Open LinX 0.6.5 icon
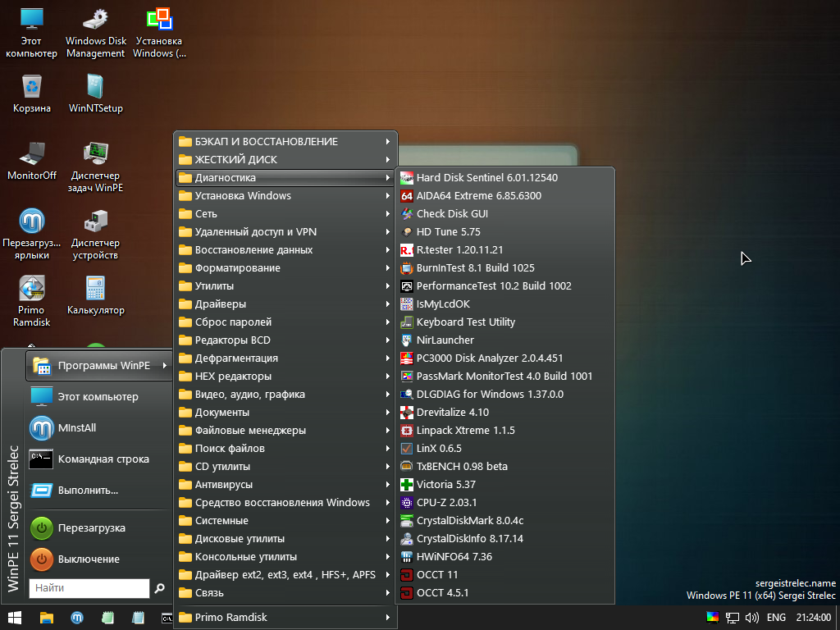 (407, 449)
